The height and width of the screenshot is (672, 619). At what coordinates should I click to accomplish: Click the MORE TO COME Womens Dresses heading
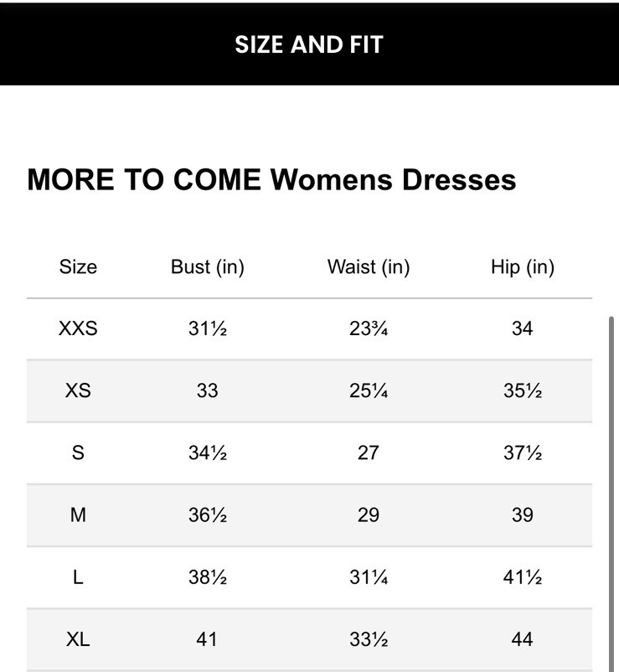271,179
